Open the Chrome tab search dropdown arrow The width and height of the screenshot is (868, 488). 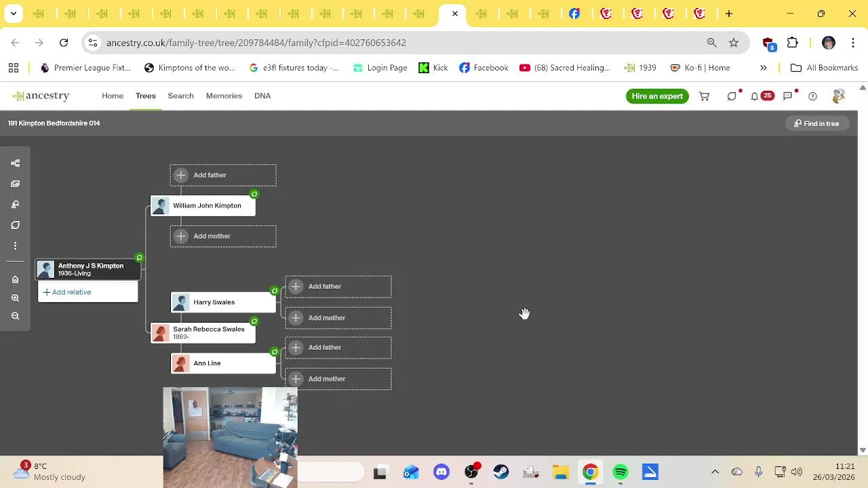(x=13, y=14)
